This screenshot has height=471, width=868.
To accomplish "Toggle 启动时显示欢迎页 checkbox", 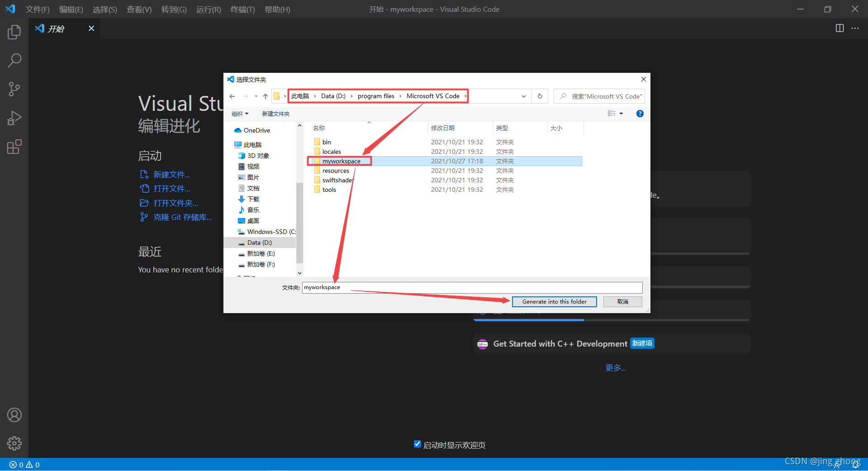I will click(417, 444).
